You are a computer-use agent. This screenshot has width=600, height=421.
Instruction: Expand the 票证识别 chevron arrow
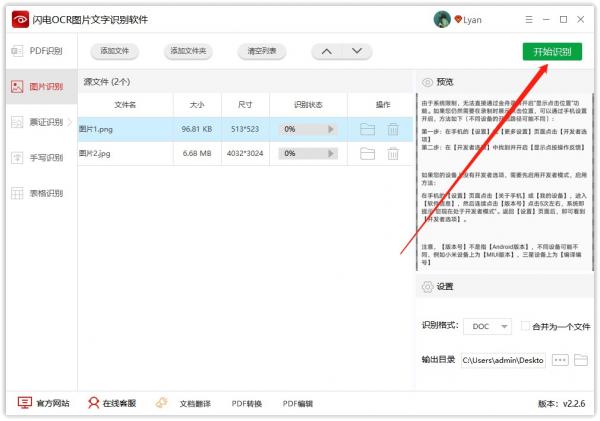click(x=70, y=122)
